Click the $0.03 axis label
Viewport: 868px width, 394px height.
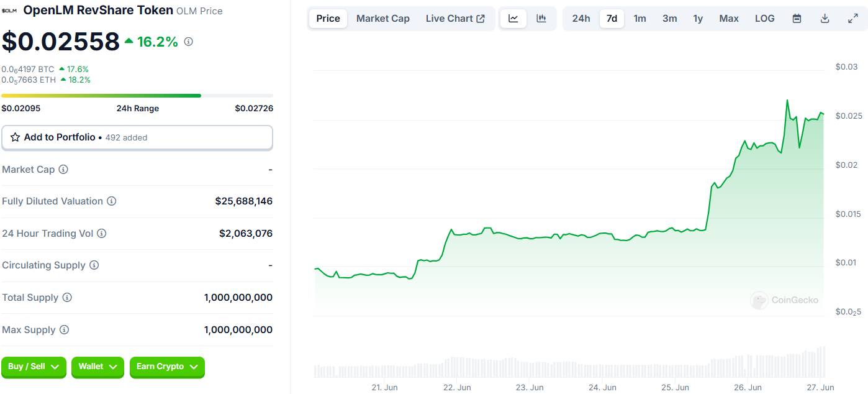846,67
